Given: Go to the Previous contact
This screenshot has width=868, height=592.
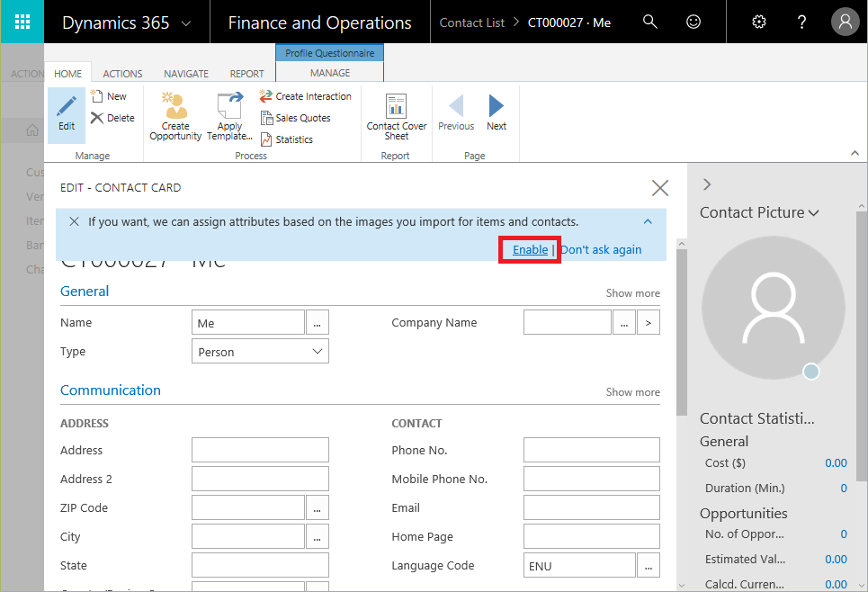Looking at the screenshot, I should pos(456,113).
